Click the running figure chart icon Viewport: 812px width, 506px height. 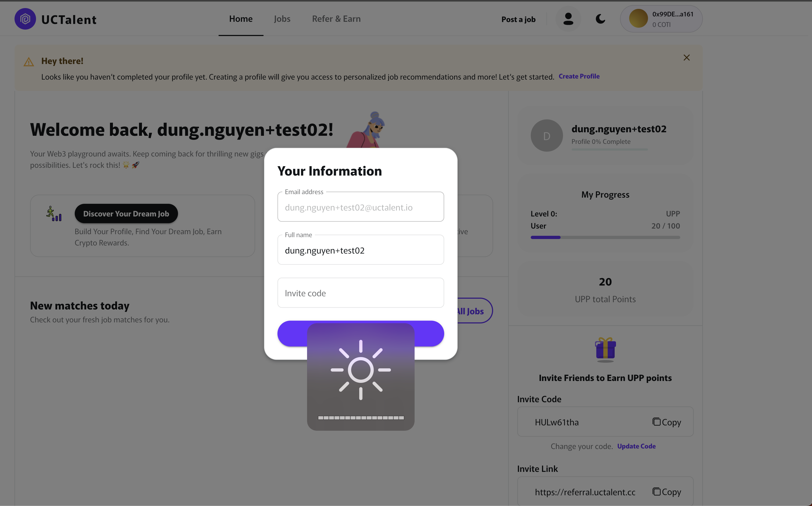coord(54,213)
